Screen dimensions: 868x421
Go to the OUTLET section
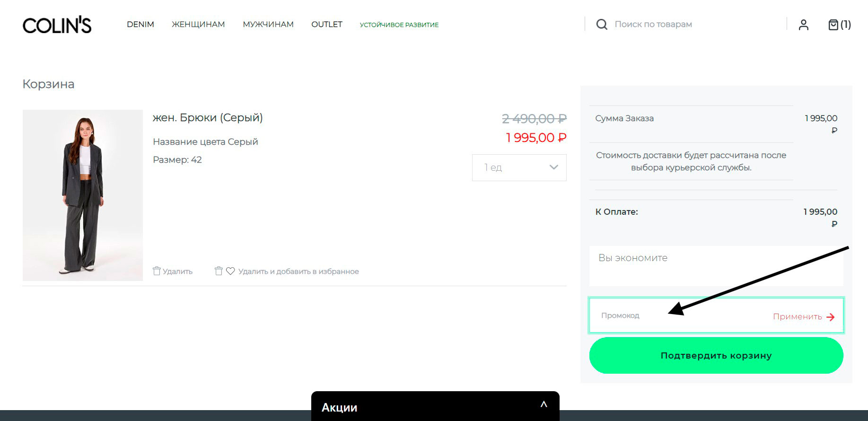[x=327, y=24]
